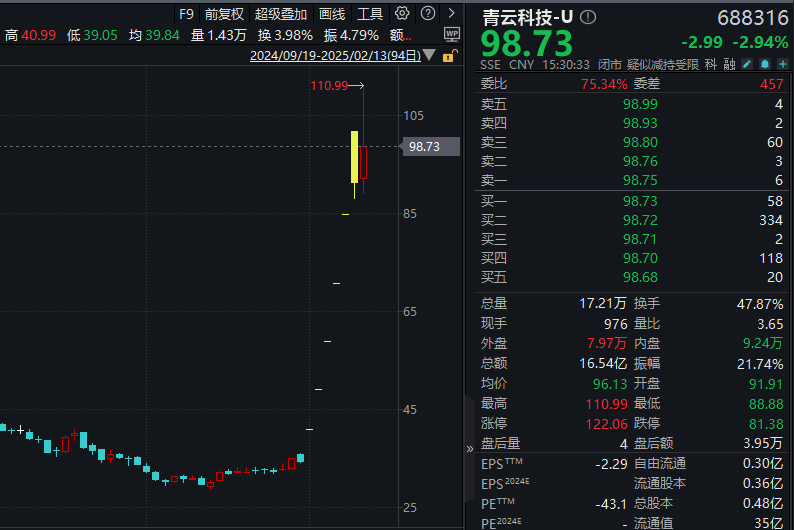This screenshot has height=530, width=794.
Task: Select 买二 price 98.72
Action: (x=640, y=220)
